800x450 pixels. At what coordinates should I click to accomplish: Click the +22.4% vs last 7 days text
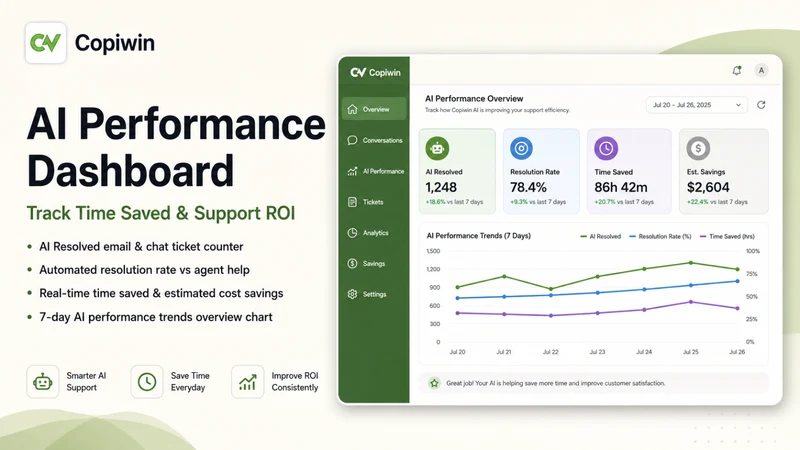717,202
